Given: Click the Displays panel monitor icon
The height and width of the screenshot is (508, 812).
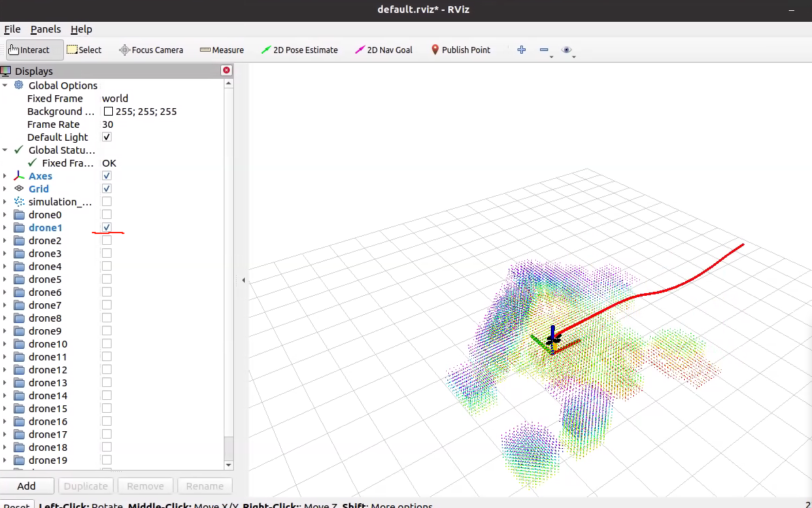Looking at the screenshot, I should point(6,71).
